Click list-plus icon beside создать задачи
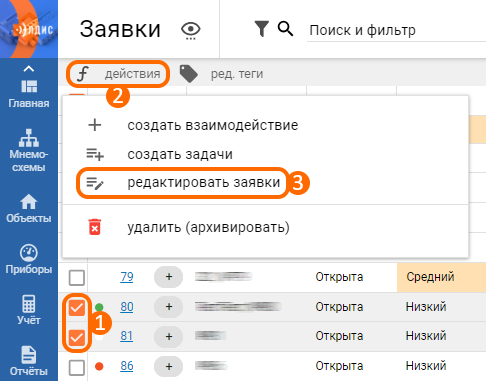This screenshot has height=381, width=486. coord(95,154)
